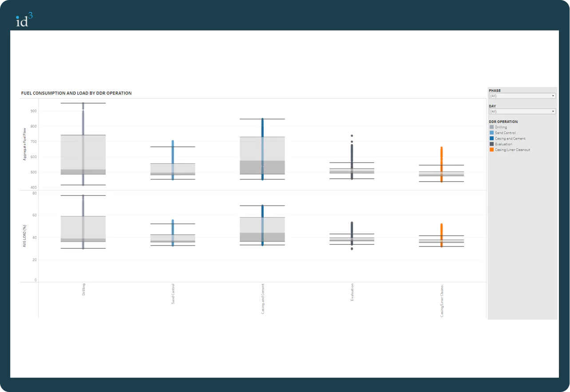The height and width of the screenshot is (392, 570).
Task: Click the 20 tick on AVG LOAD axis
Action: pyautogui.click(x=35, y=260)
